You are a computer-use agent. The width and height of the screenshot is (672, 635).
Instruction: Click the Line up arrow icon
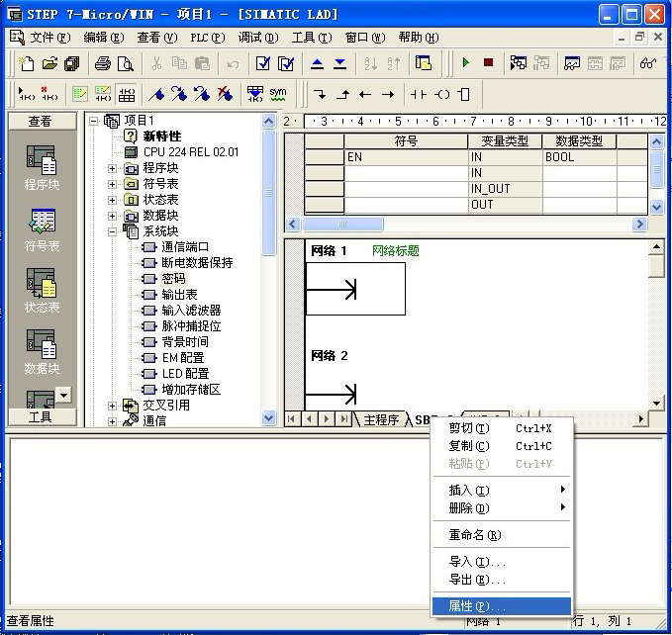[342, 94]
